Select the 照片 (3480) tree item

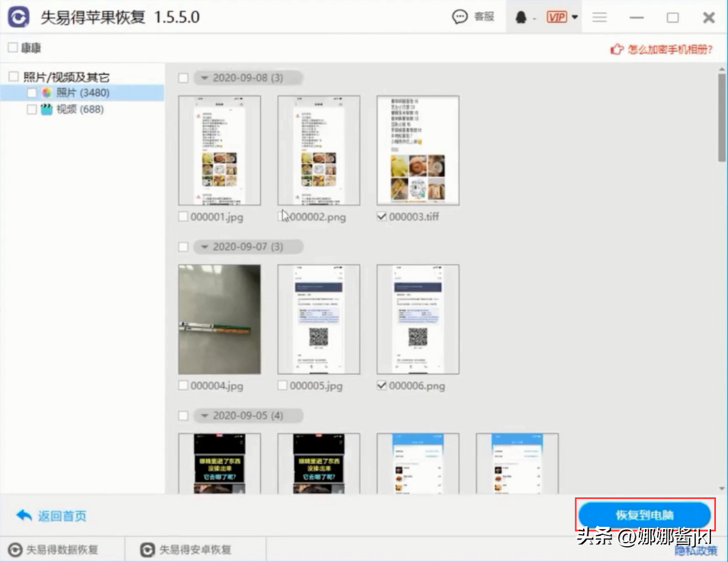tap(82, 93)
